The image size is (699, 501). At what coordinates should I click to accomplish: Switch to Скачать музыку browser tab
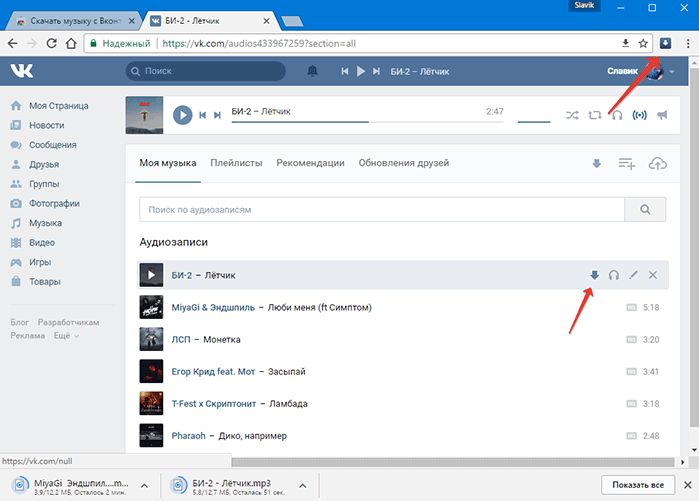pyautogui.click(x=74, y=21)
